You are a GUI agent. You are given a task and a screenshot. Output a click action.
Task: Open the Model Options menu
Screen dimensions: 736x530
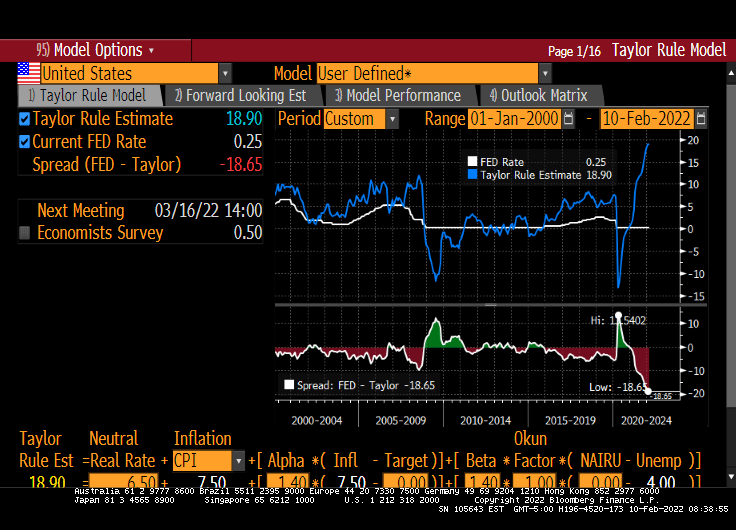coord(96,50)
